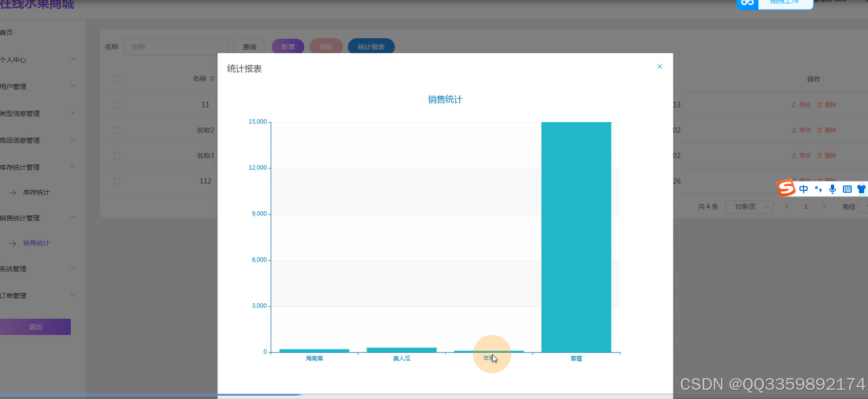Check the 名称3 row checkbox
This screenshot has width=868, height=399.
tap(117, 156)
